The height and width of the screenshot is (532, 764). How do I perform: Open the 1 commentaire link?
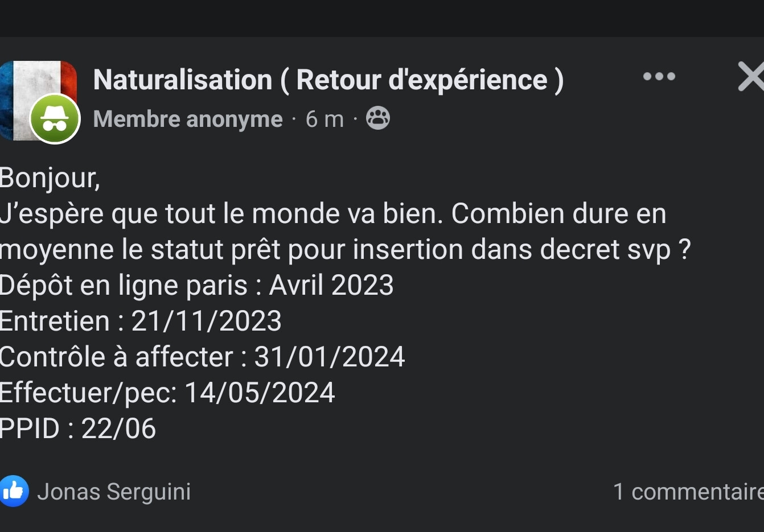click(x=688, y=492)
